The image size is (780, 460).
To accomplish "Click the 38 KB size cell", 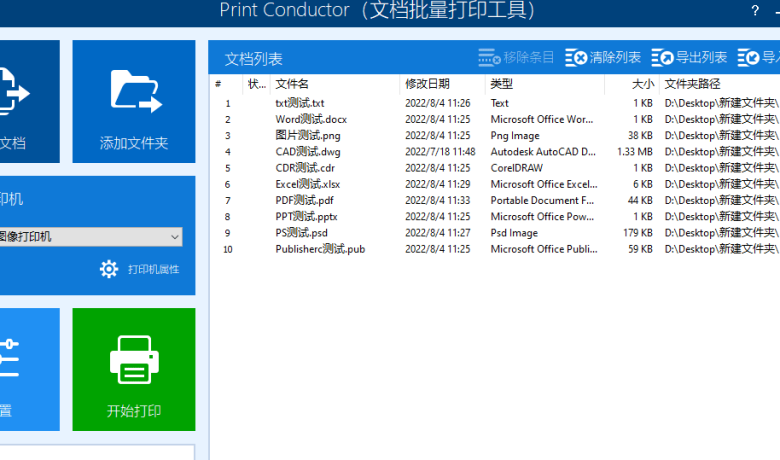I will [x=640, y=135].
